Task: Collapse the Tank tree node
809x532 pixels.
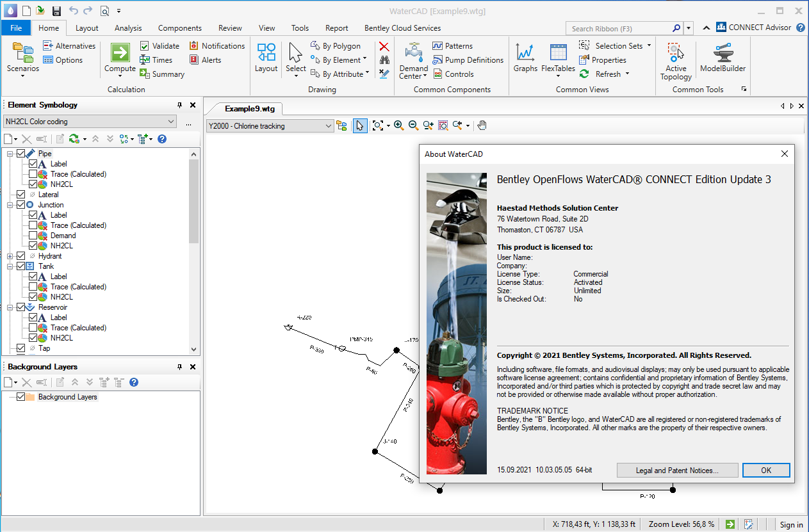Action: coord(10,266)
